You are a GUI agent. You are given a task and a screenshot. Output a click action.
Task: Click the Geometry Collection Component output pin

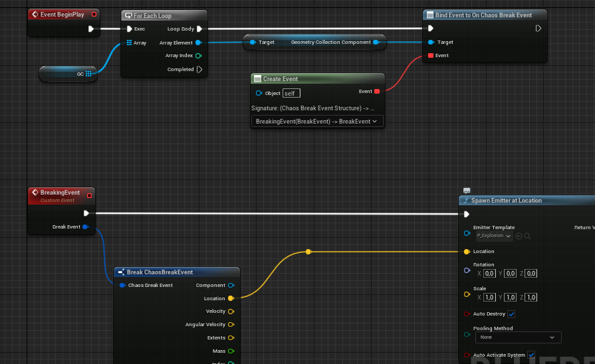coord(376,42)
